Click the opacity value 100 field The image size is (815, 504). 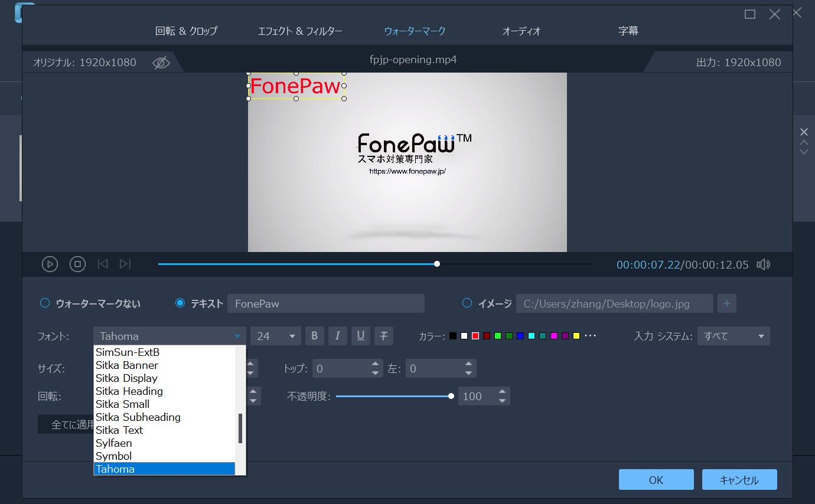484,396
